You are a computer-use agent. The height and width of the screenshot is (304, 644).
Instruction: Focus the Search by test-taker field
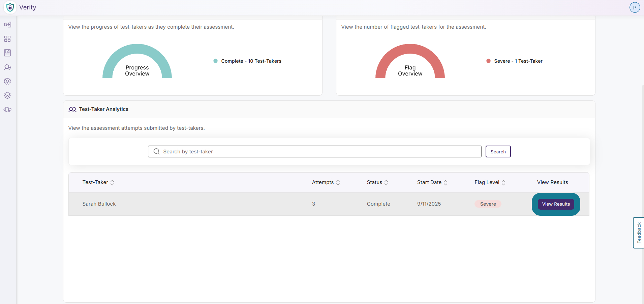[x=314, y=152]
